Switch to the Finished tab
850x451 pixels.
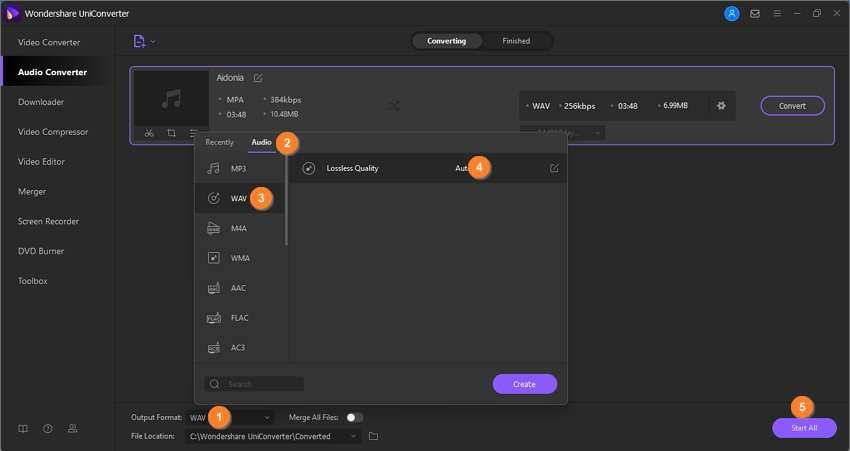click(516, 41)
